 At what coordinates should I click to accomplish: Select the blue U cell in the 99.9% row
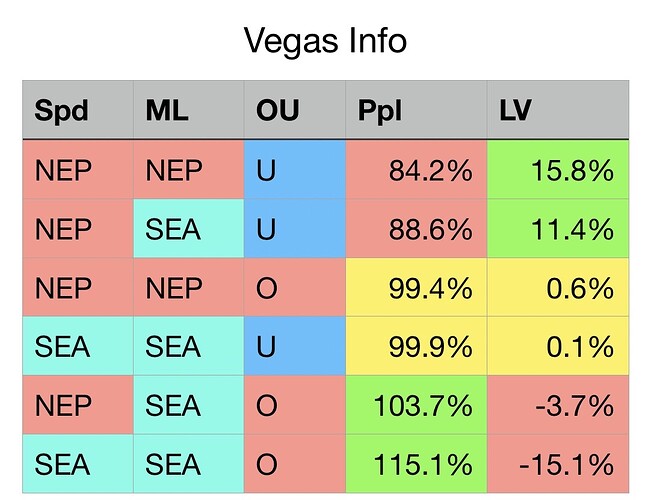(294, 346)
